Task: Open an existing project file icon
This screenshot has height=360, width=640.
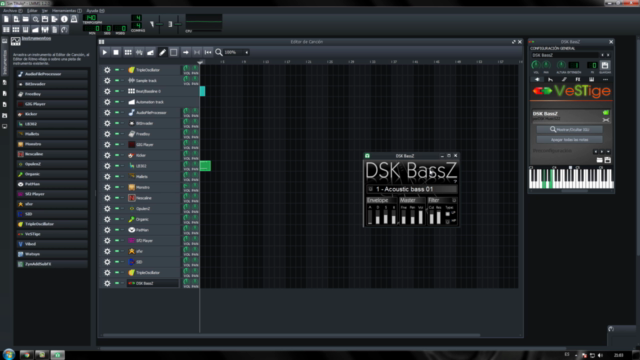Action: click(x=26, y=19)
